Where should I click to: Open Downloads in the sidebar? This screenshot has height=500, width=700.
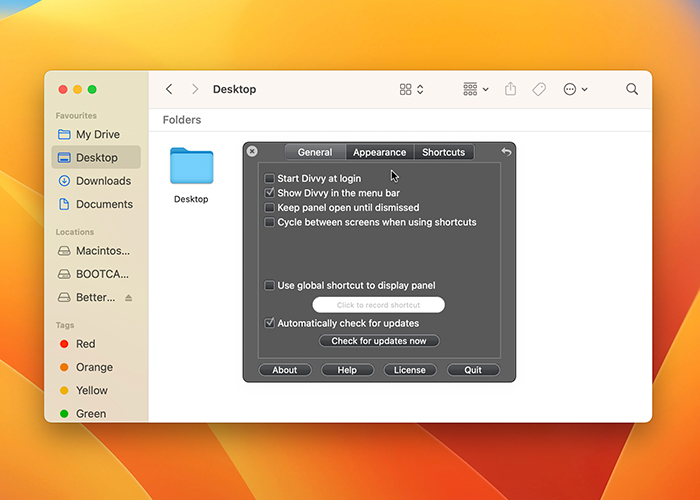point(96,181)
